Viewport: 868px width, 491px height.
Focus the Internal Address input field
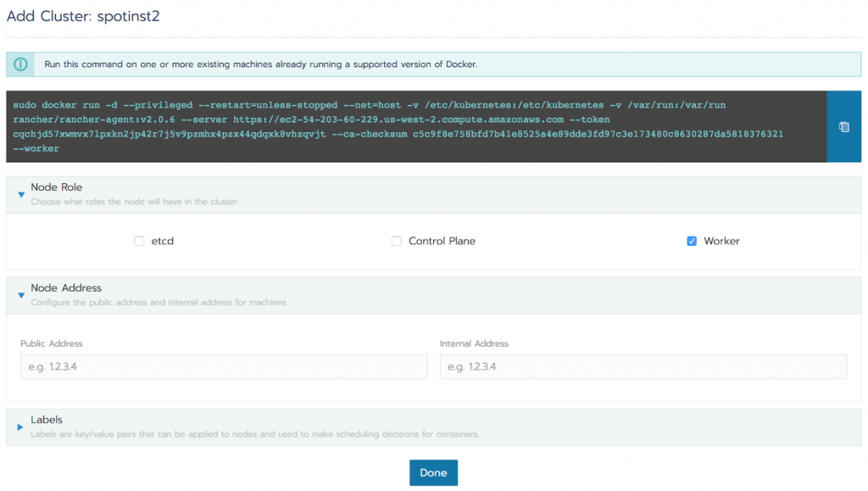click(x=643, y=366)
